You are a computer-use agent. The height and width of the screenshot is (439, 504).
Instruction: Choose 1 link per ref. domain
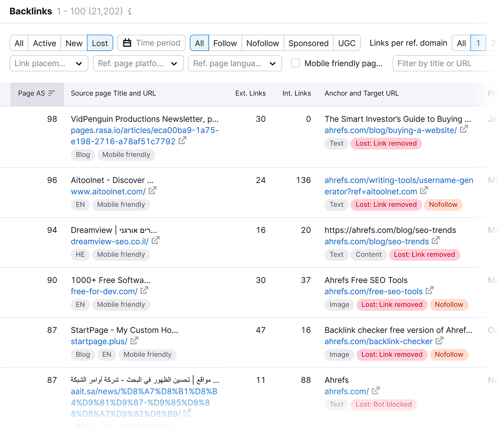[478, 43]
